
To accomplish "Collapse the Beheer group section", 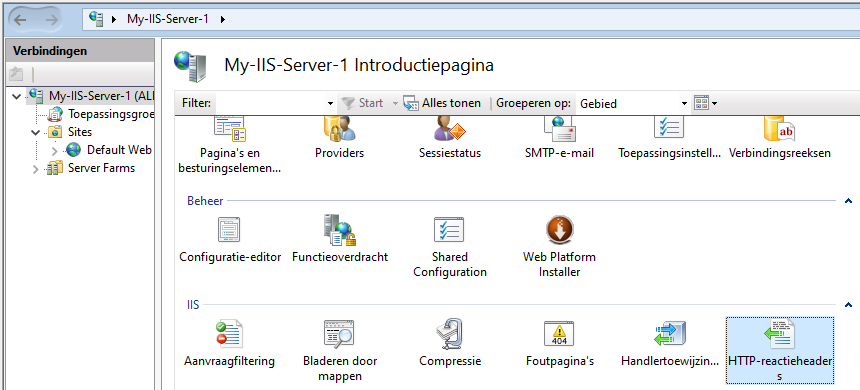I will tap(848, 201).
